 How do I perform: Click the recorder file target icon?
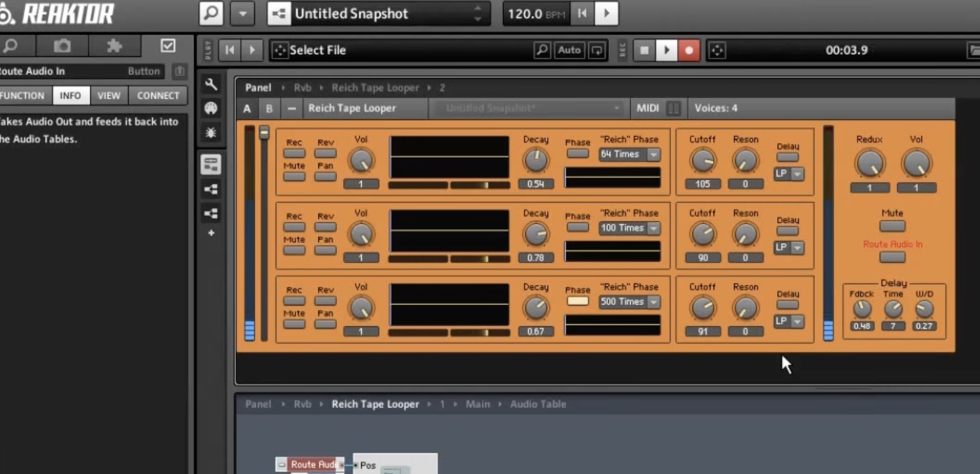(717, 50)
